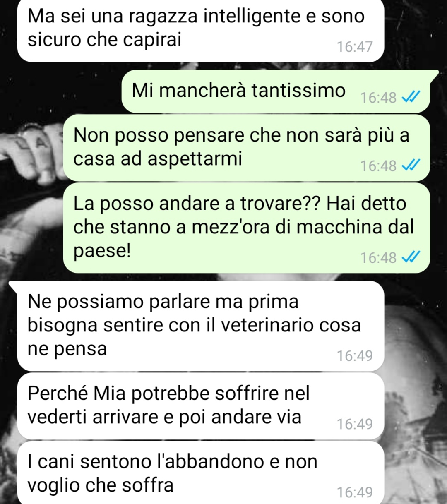The height and width of the screenshot is (504, 447).
Task: Click the 16:48 timestamp of 'Mi mancherà tantissimo'
Action: point(378,98)
